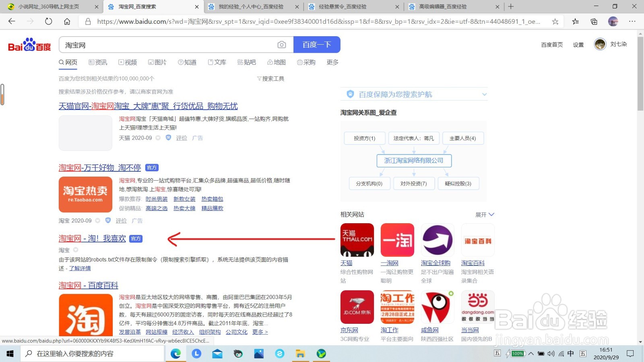
Task: Click the network icon in system tray
Action: [561, 354]
